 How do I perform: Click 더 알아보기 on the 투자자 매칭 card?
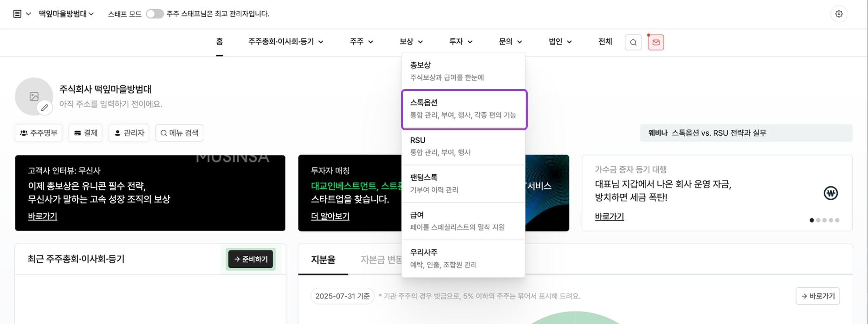[330, 216]
